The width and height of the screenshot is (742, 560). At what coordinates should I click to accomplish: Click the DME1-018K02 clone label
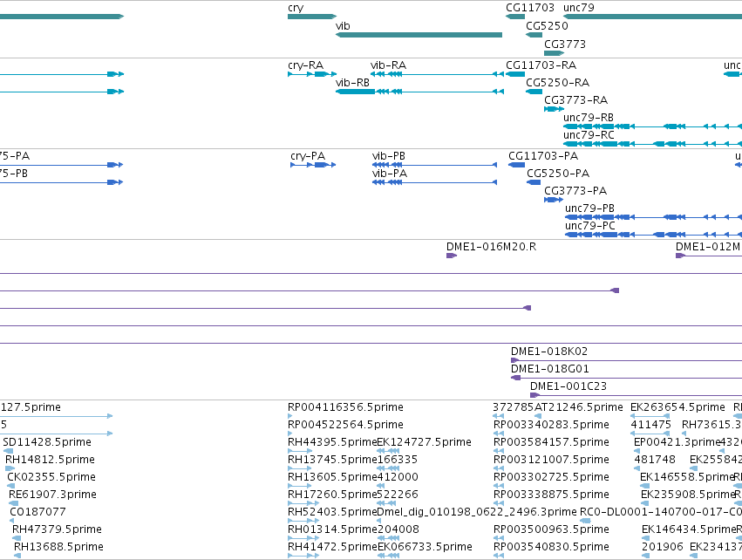[x=549, y=352]
